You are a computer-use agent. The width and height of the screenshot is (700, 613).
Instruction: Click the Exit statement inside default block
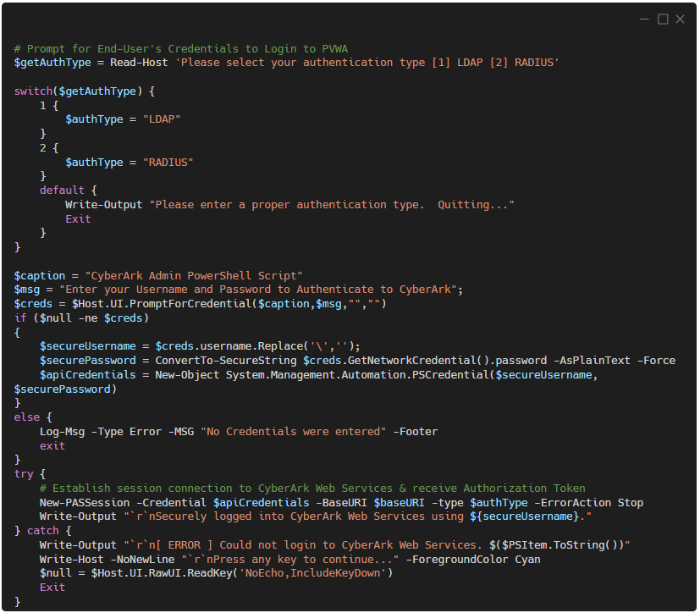tap(77, 218)
